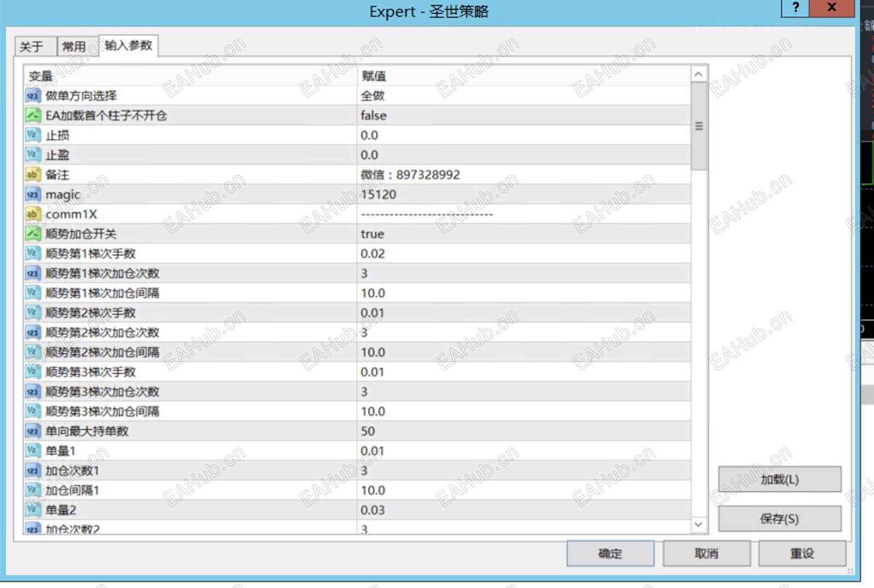Select the false value of EA加载首个柱子不开仓
Image resolution: width=874 pixels, height=588 pixels.
(374, 116)
